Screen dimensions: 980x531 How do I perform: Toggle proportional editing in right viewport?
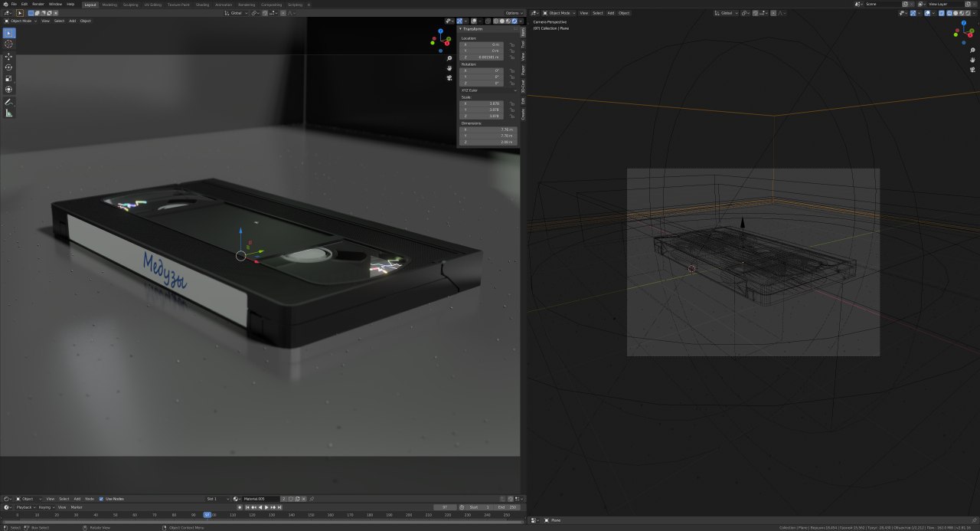pos(773,13)
